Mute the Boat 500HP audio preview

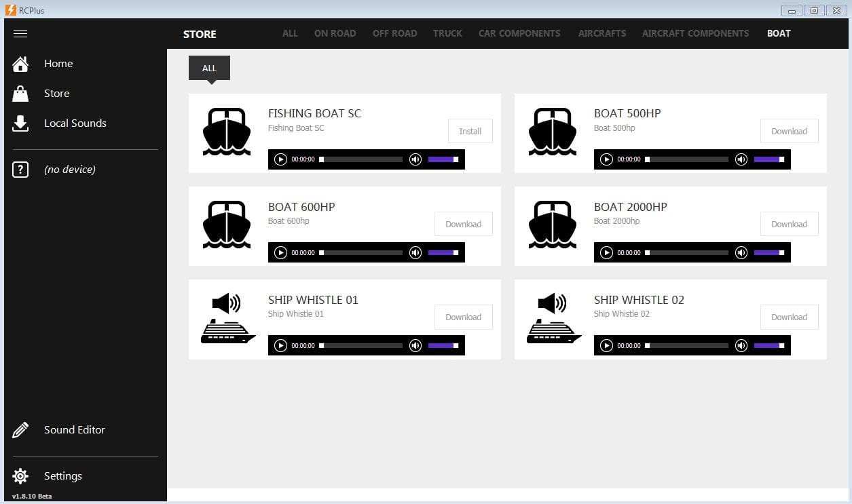tap(741, 159)
